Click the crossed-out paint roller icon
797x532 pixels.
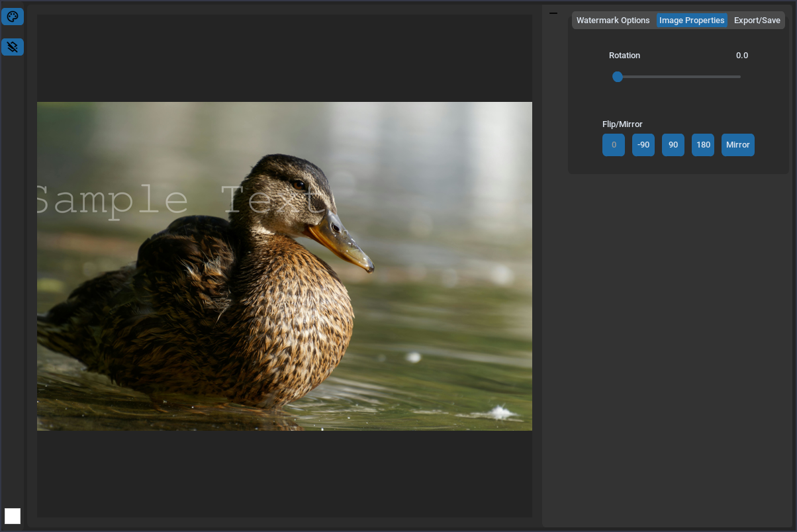(x=13, y=47)
